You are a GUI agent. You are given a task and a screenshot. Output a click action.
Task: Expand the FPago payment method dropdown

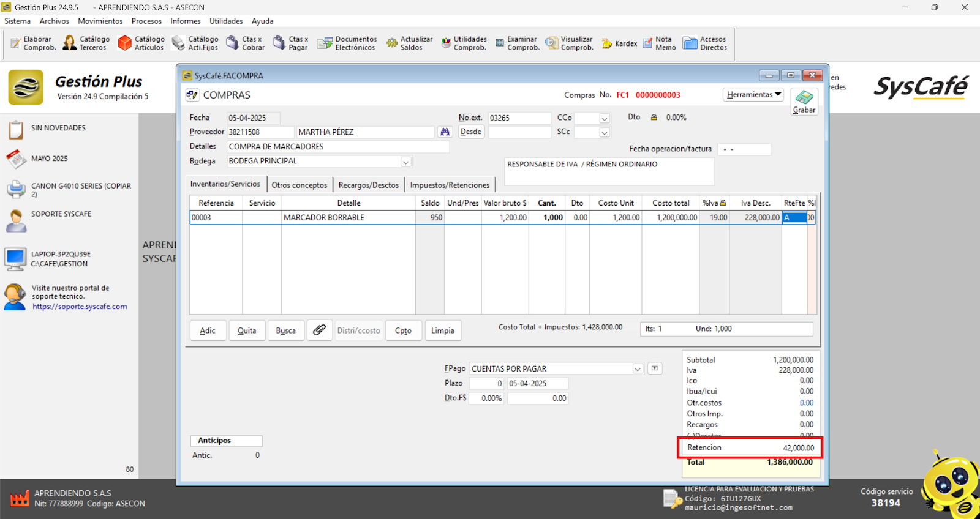point(638,369)
